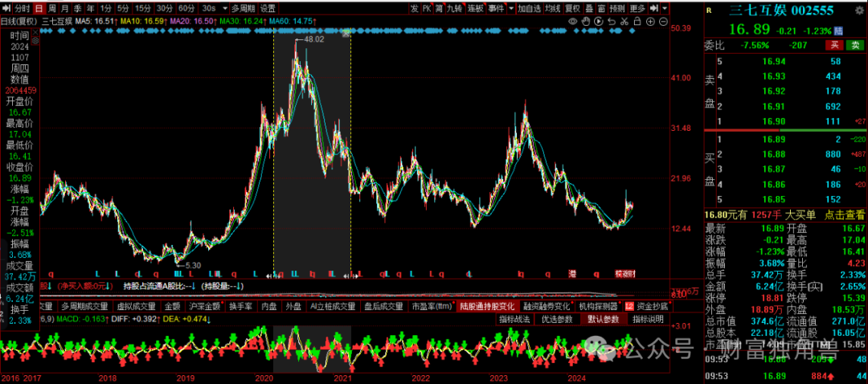Open 指标战法 button

(x=515, y=319)
